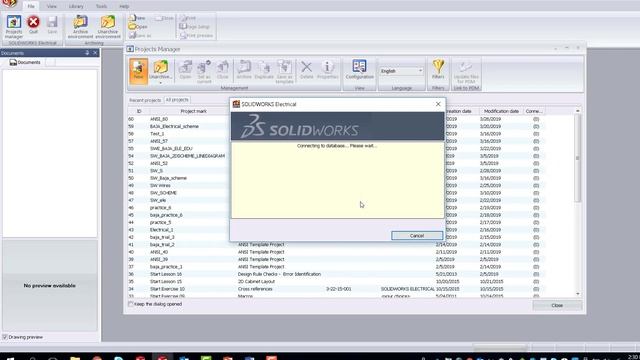The height and width of the screenshot is (360, 640).
Task: Click Page setup in File ribbon
Action: click(x=195, y=27)
